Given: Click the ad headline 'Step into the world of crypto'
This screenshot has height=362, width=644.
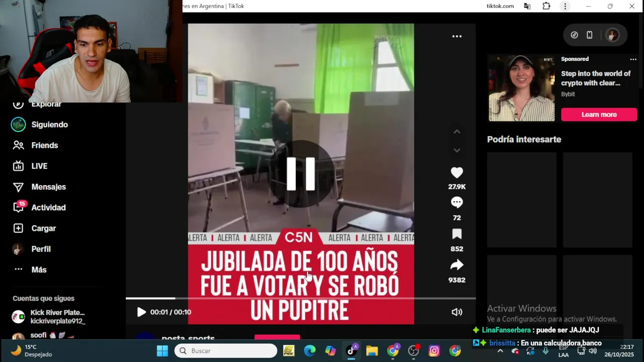Looking at the screenshot, I should pos(596,78).
